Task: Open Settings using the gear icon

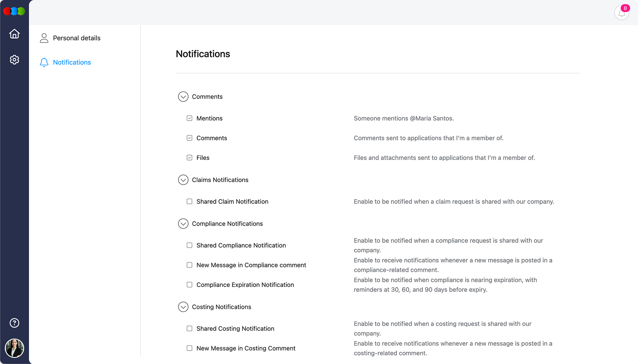Action: point(14,60)
